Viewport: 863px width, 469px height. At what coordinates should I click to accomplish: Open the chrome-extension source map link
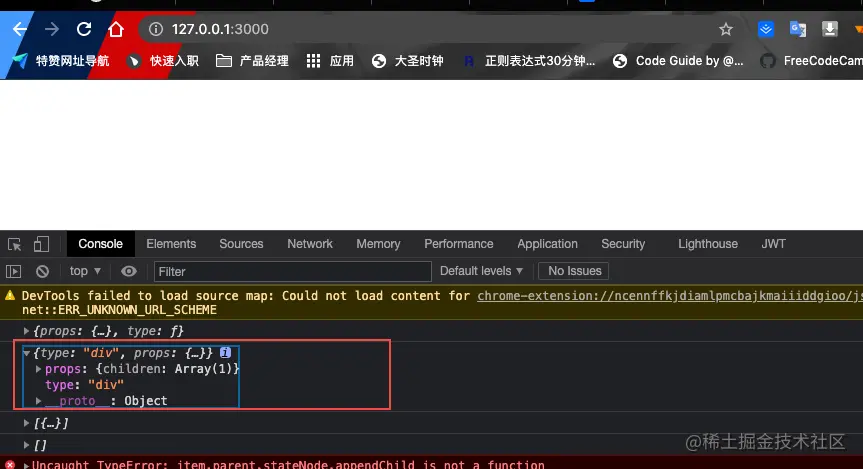click(x=669, y=296)
